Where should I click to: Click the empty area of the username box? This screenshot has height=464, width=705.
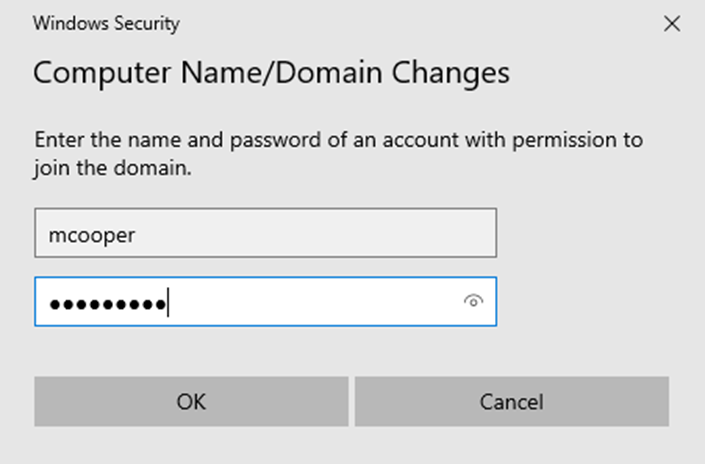click(315, 232)
